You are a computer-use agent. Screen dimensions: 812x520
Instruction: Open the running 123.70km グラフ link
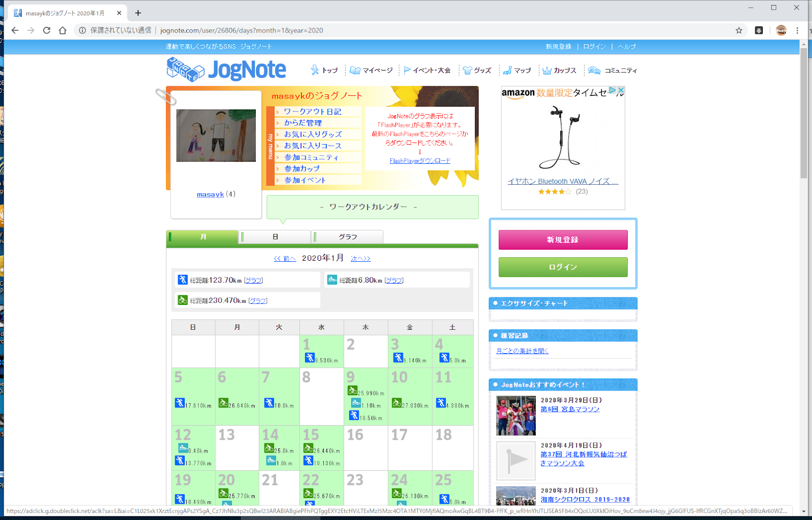click(254, 281)
